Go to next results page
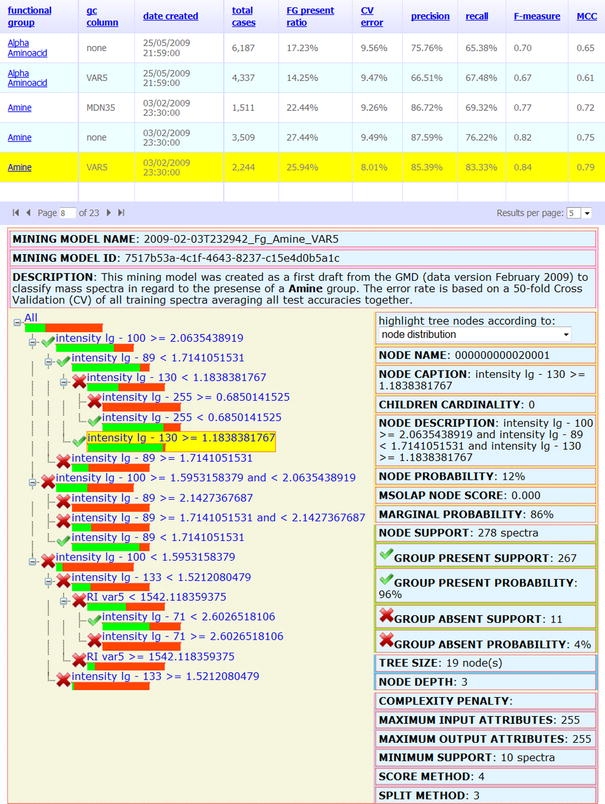Image resolution: width=605 pixels, height=804 pixels. tap(108, 212)
